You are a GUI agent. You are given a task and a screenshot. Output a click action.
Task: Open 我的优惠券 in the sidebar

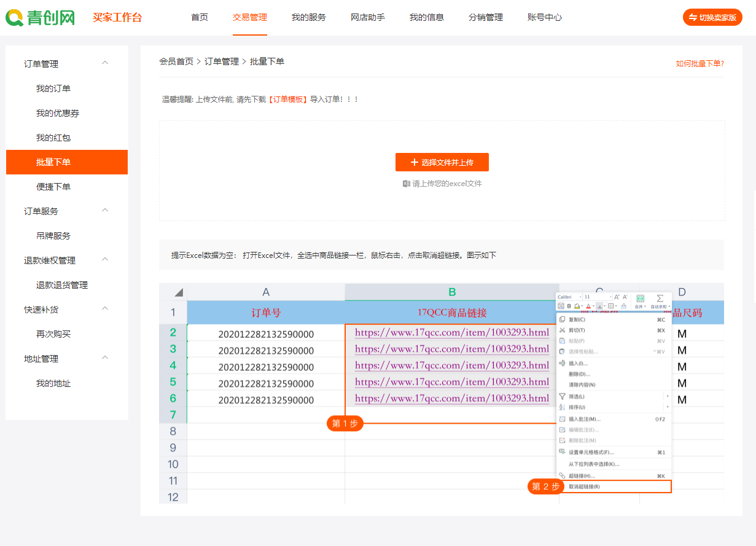[58, 113]
